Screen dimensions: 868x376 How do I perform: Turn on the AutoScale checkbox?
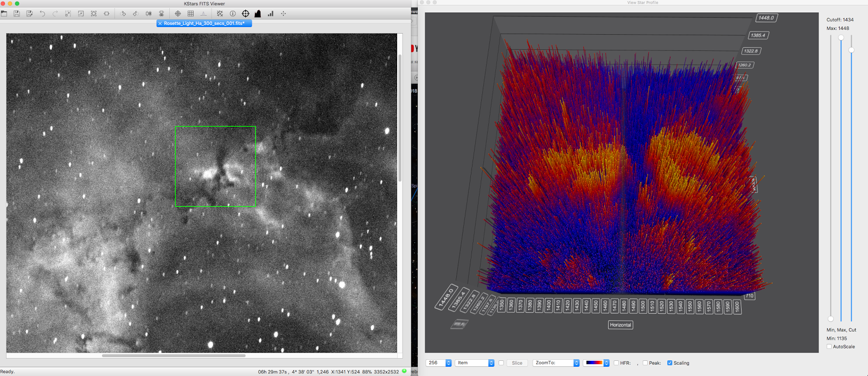(x=829, y=347)
